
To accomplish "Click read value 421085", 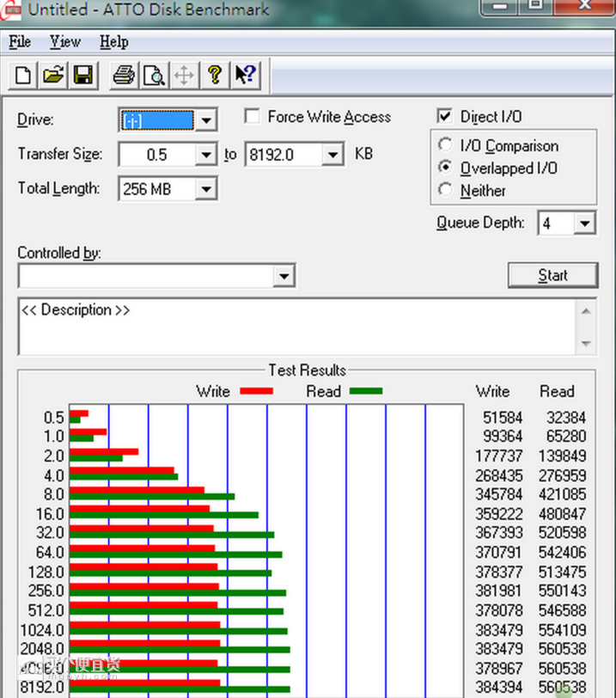I will click(x=562, y=494).
